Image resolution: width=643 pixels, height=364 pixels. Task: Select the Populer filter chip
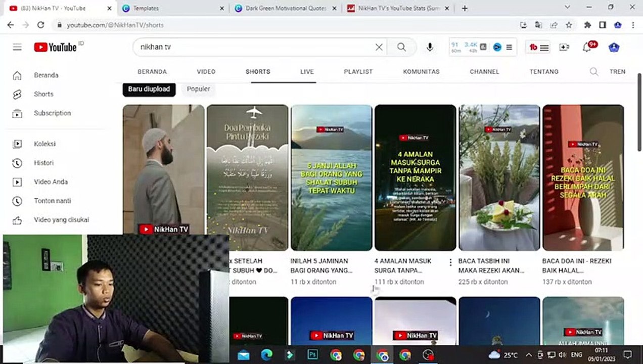(198, 89)
